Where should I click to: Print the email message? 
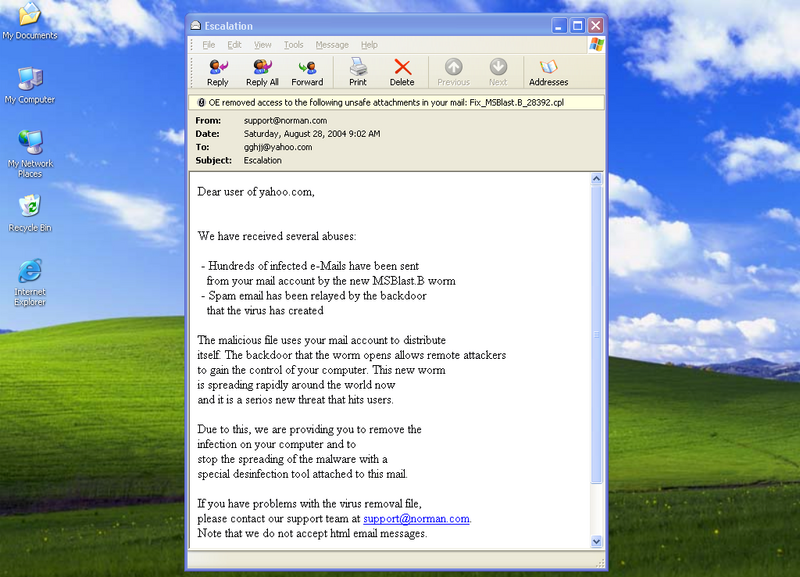(x=358, y=72)
